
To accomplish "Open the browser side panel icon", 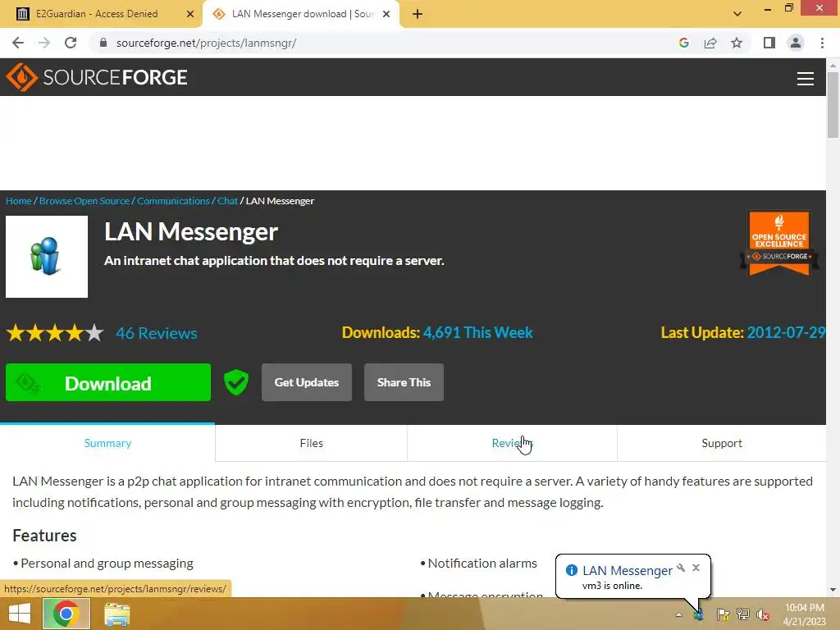I will pyautogui.click(x=769, y=43).
